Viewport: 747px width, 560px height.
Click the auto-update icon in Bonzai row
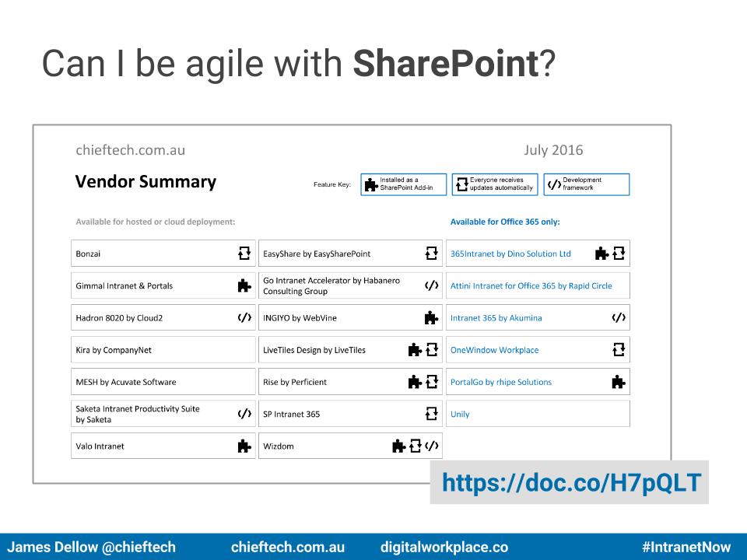pos(244,253)
